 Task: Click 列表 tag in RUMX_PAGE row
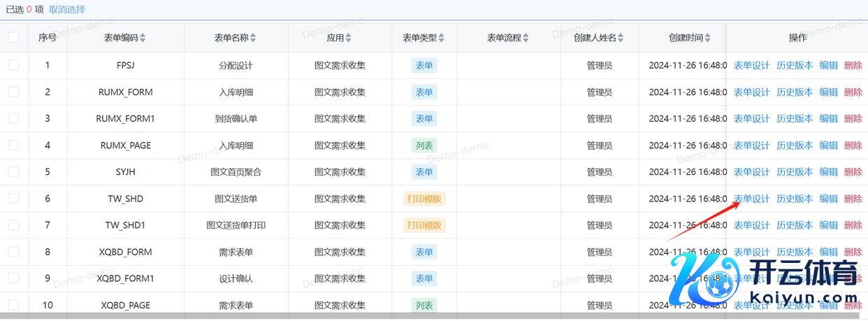pos(424,145)
